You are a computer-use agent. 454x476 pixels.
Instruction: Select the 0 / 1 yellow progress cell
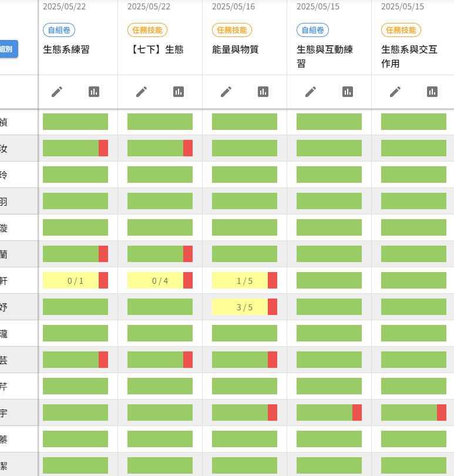coord(71,281)
